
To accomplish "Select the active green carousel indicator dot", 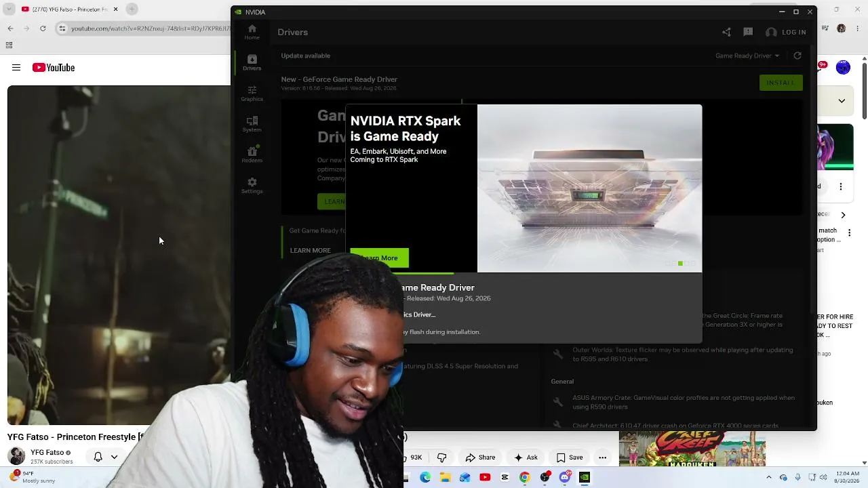I will 680,263.
